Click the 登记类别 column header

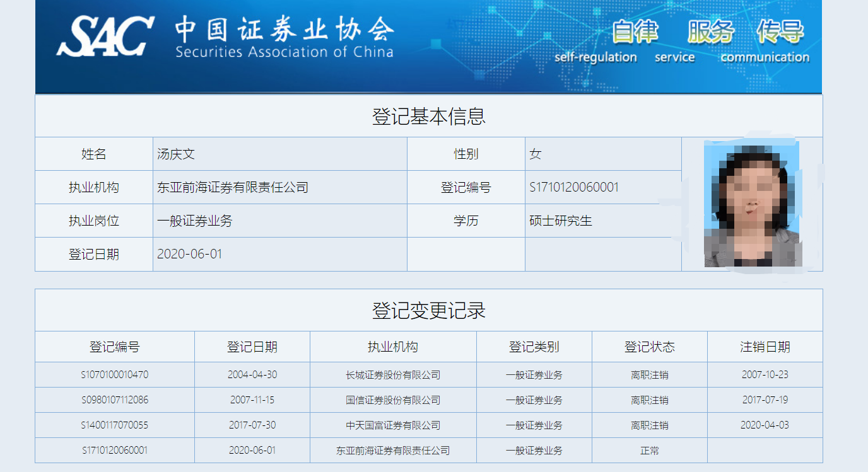tap(534, 347)
